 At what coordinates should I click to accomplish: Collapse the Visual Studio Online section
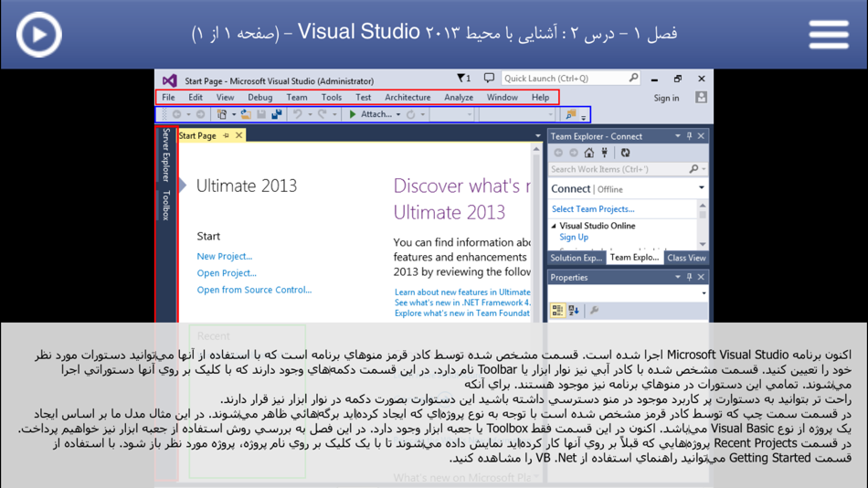coord(554,226)
